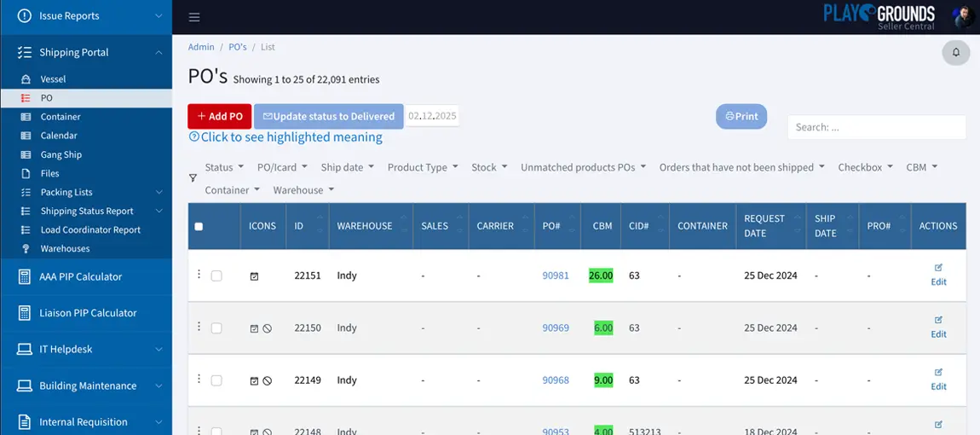Open three-dot row menu for ID 22150

tap(199, 327)
